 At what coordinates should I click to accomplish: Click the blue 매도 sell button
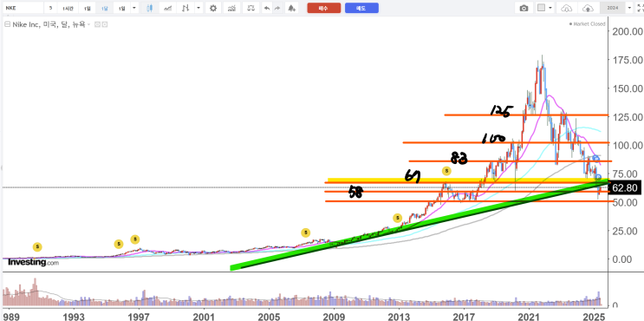[x=361, y=8]
